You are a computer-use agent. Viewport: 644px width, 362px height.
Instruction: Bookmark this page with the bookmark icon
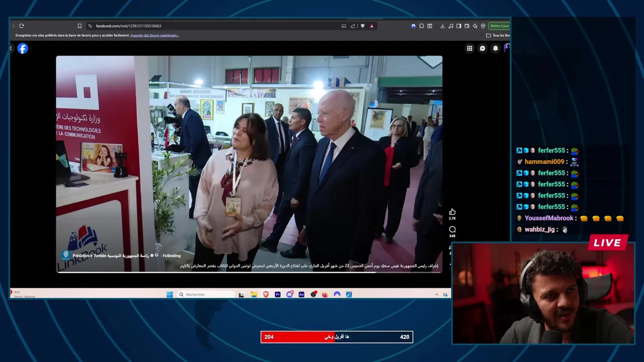[79, 26]
